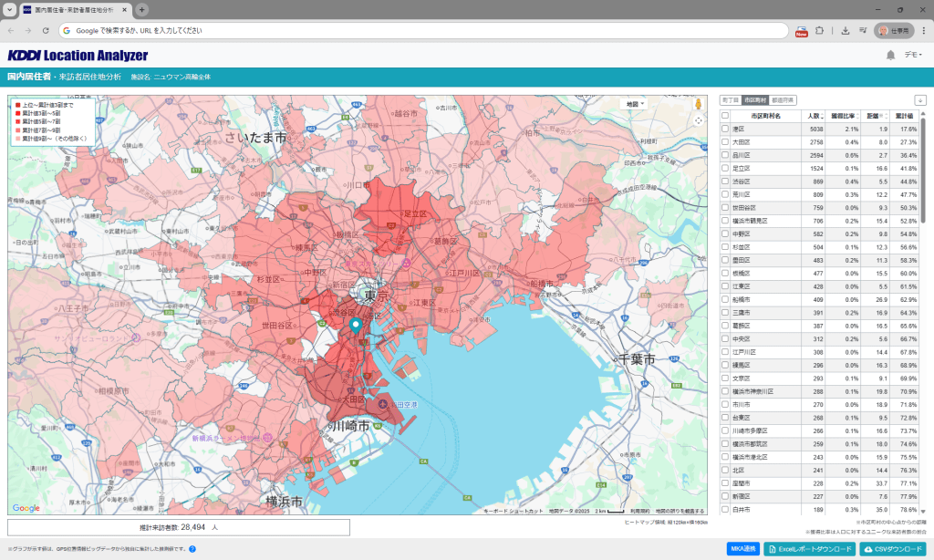Sort table by 人数 column

(814, 116)
